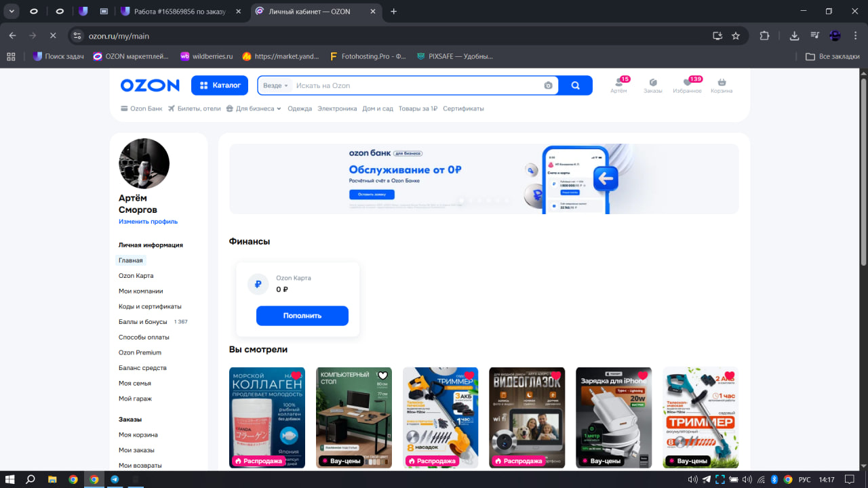Click the ruble icon on the Ozon Карта card
Viewport: 868px width, 488px height.
click(258, 285)
